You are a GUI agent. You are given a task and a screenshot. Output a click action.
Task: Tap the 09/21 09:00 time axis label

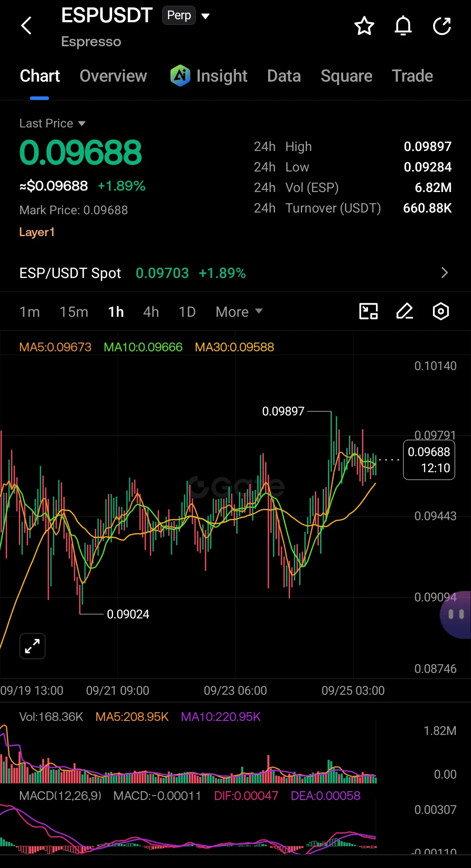point(117,690)
